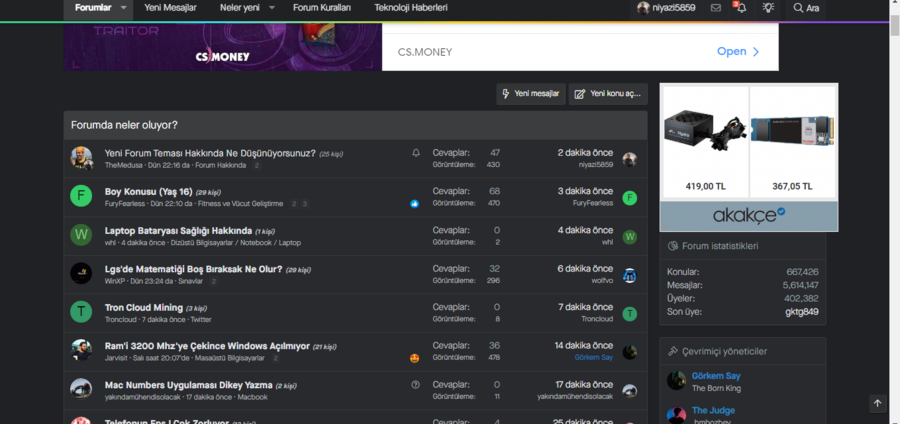
Task: Open the notifications bell with badge
Action: (x=740, y=8)
